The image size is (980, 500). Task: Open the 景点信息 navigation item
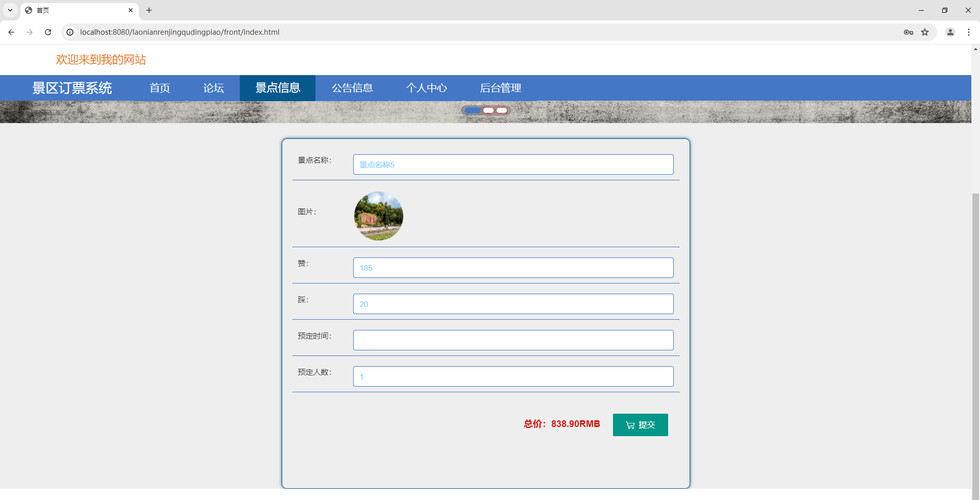coord(278,88)
